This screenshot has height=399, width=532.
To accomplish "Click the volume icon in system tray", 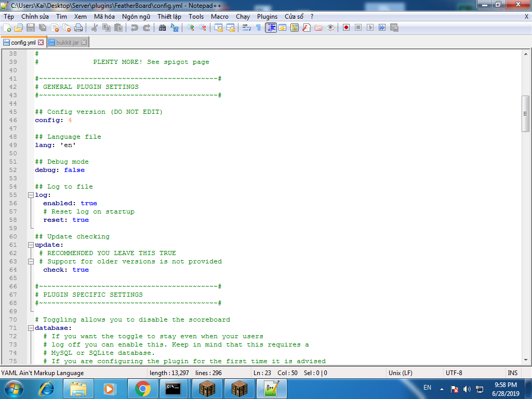I will [x=467, y=389].
